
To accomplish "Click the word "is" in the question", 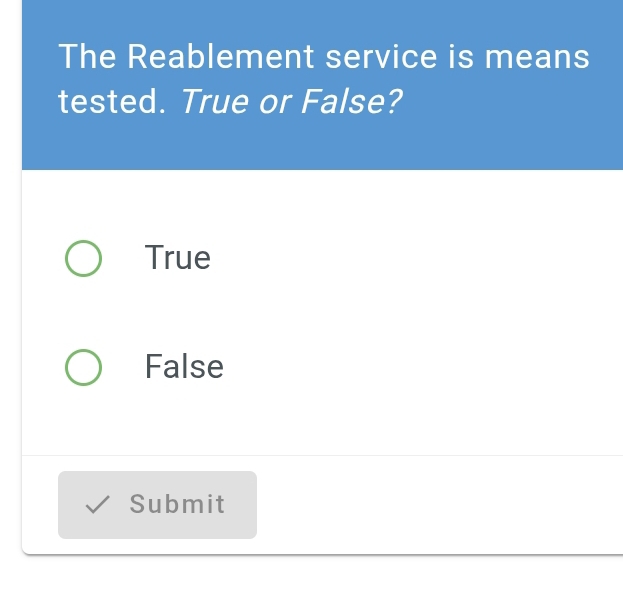I will click(460, 57).
